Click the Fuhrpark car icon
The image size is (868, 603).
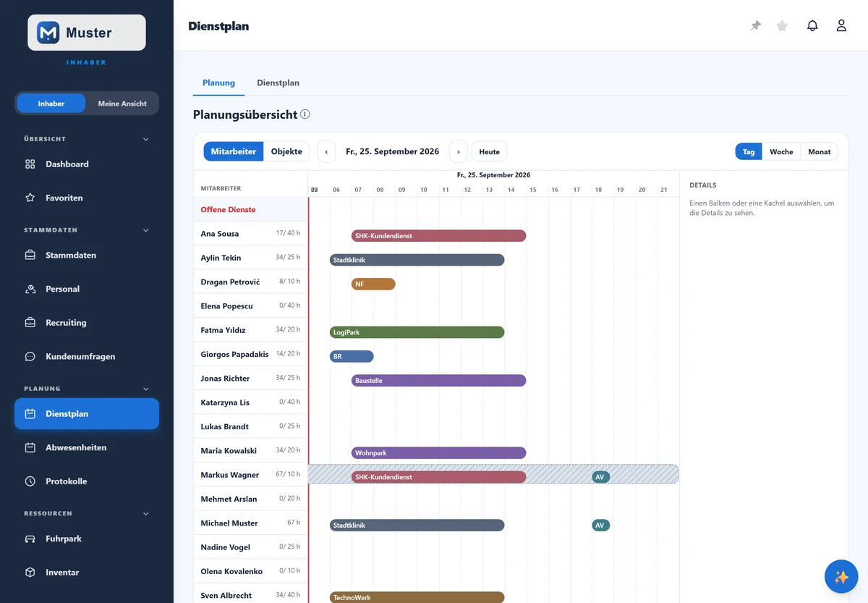click(x=30, y=539)
